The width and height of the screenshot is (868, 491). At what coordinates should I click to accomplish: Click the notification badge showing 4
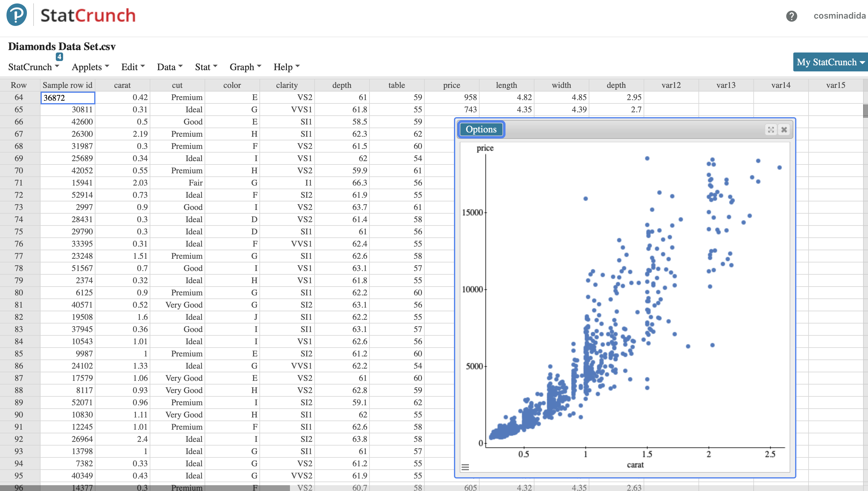[60, 57]
